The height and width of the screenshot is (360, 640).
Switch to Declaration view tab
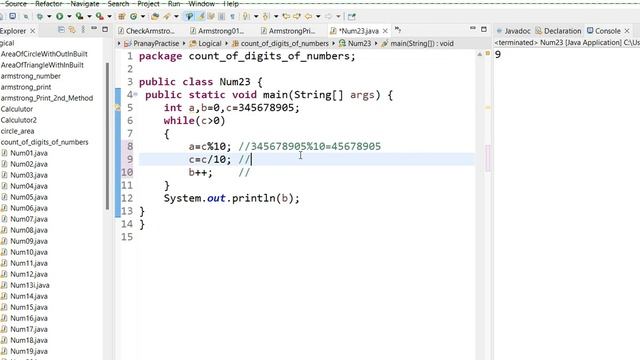[558, 31]
